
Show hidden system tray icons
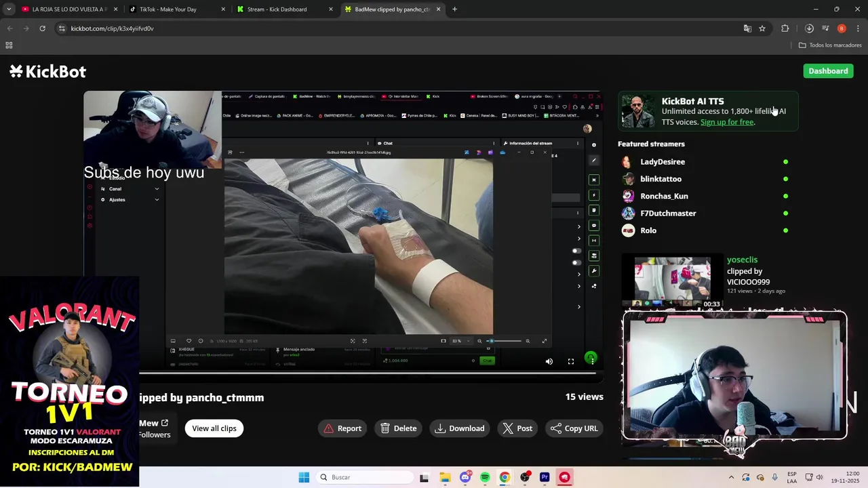(x=731, y=477)
